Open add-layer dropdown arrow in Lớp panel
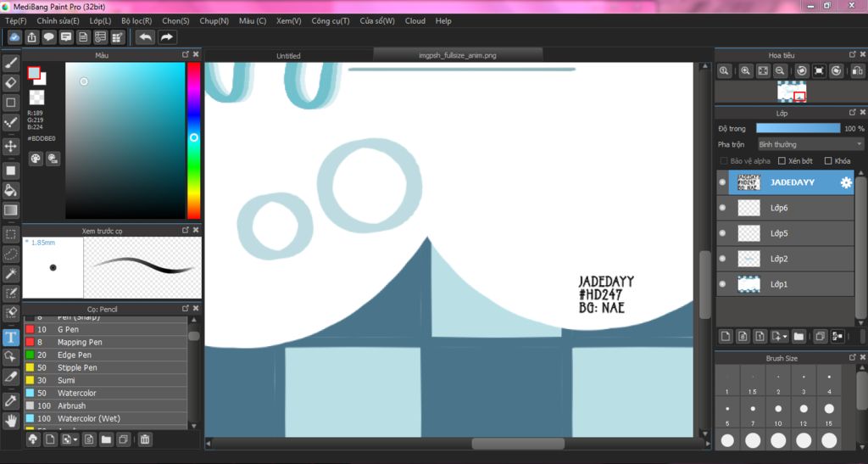868x464 pixels. 784,337
